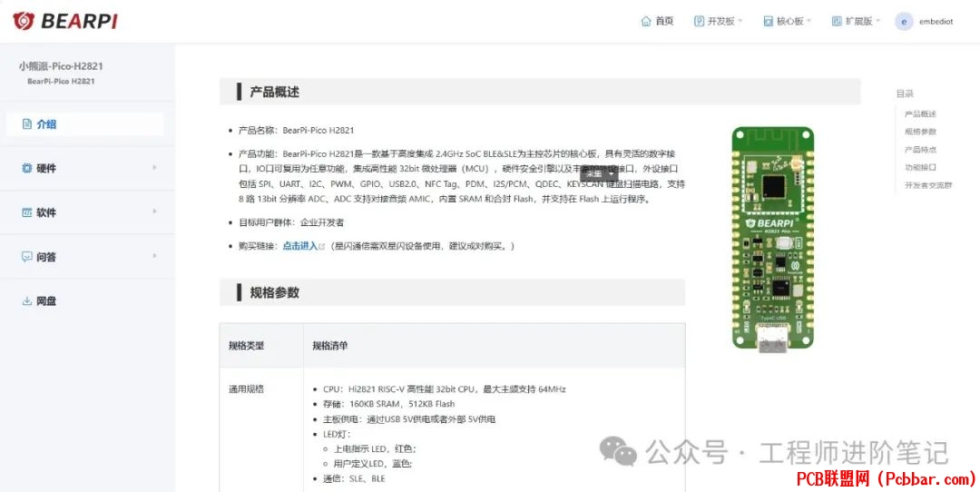Click the LED灯 bullet in spec list
980x492 pixels.
point(337,435)
